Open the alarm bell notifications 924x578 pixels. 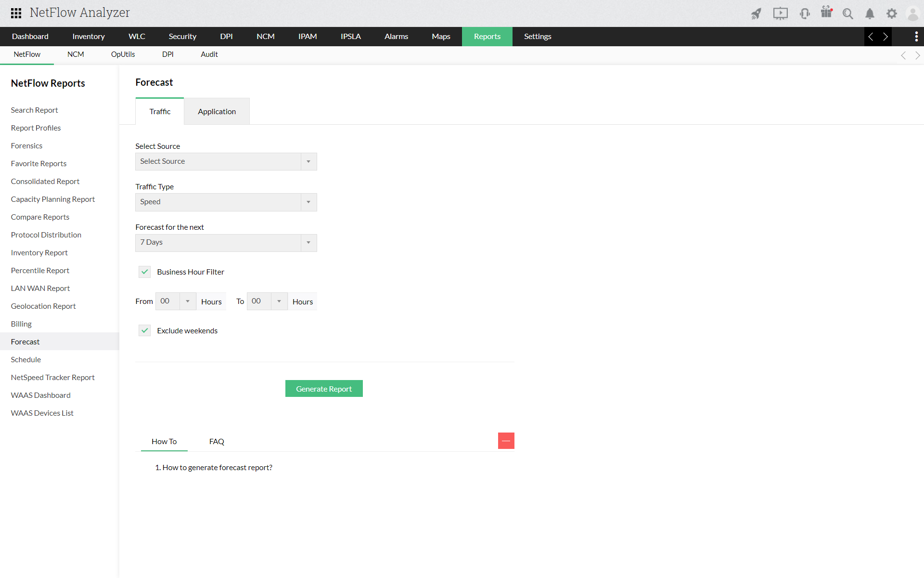tap(870, 13)
